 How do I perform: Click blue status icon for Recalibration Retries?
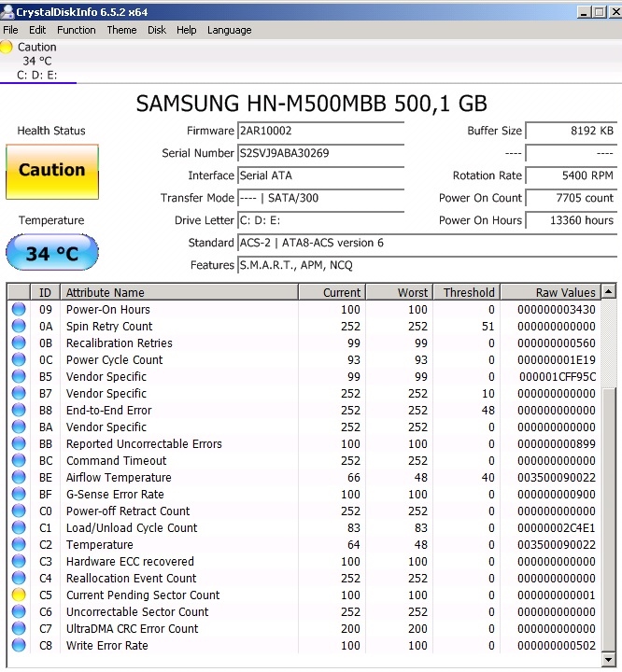(x=19, y=343)
